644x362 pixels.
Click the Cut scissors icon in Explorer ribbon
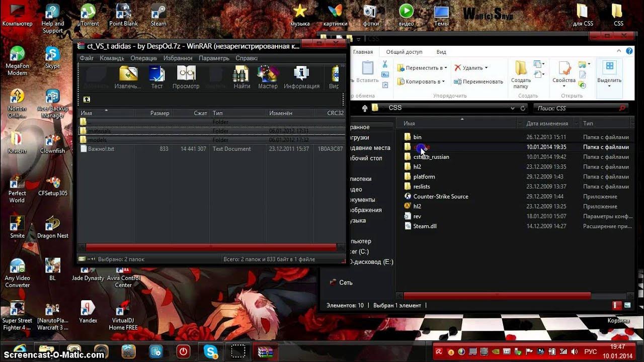click(x=385, y=64)
